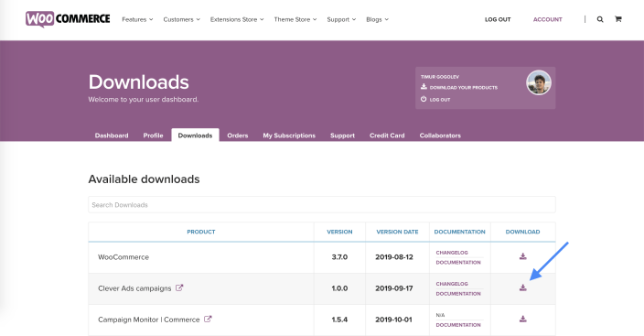Click the Timur Gogolev name label

click(x=440, y=77)
